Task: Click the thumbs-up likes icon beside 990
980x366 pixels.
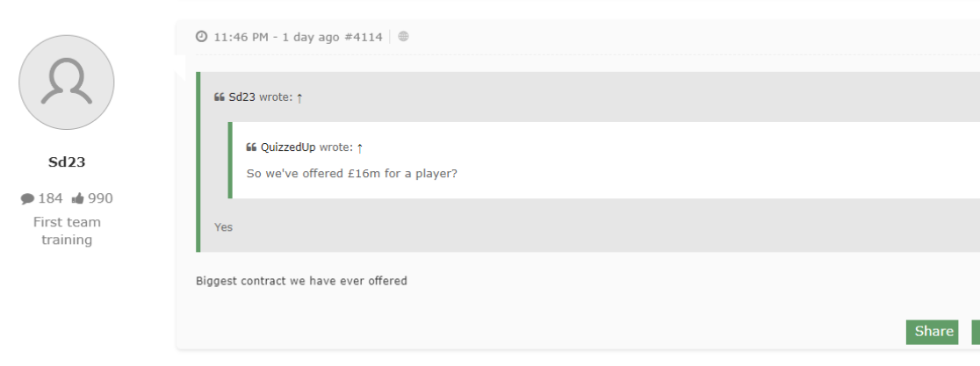Action: pos(77,198)
